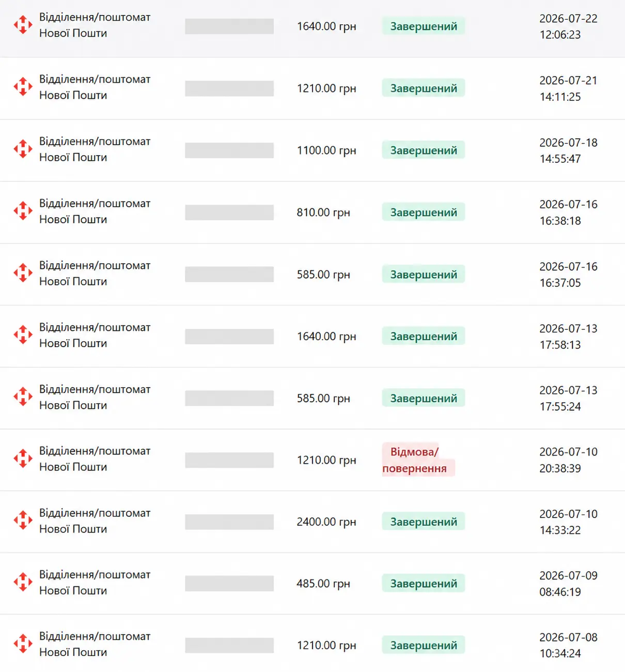Click Завершений badge on the 2026-07-22 order

(424, 26)
